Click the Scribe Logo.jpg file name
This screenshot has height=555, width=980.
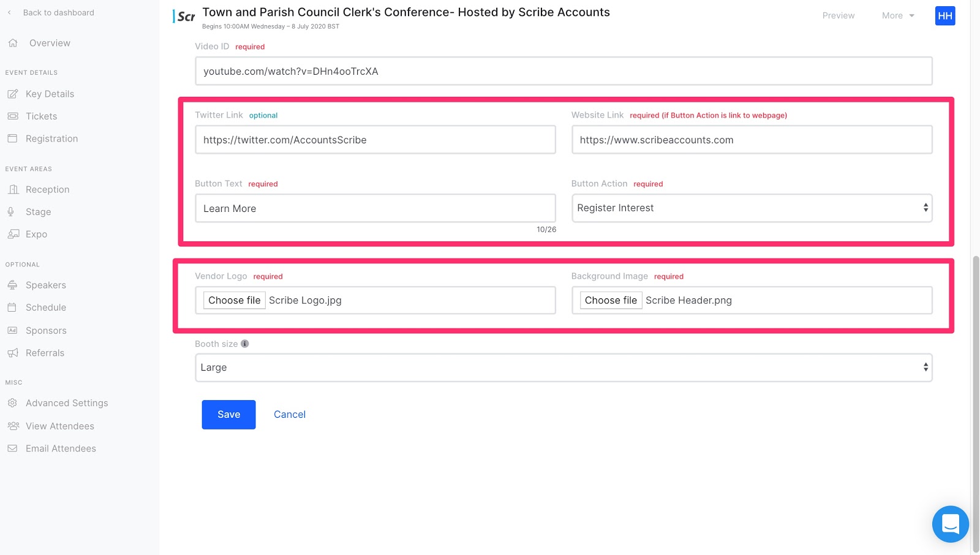tap(305, 300)
